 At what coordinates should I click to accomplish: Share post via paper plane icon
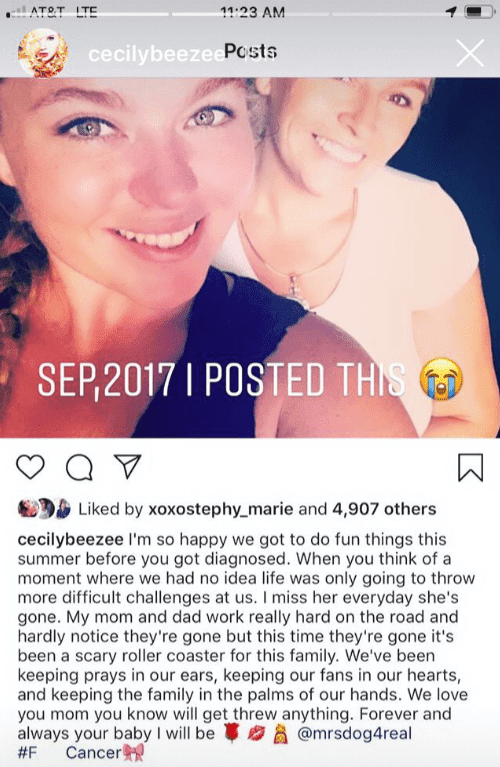pyautogui.click(x=128, y=466)
